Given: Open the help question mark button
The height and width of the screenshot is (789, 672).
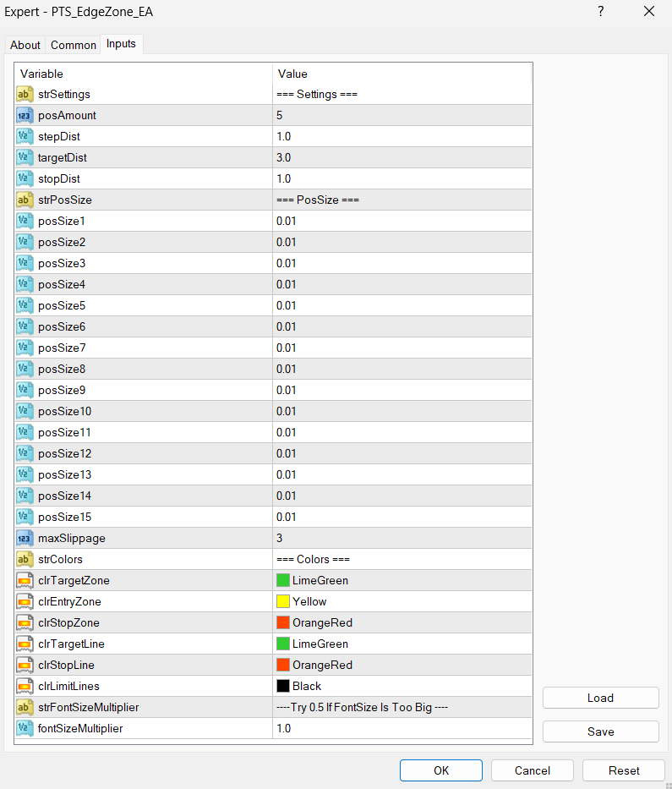Looking at the screenshot, I should click(x=601, y=12).
